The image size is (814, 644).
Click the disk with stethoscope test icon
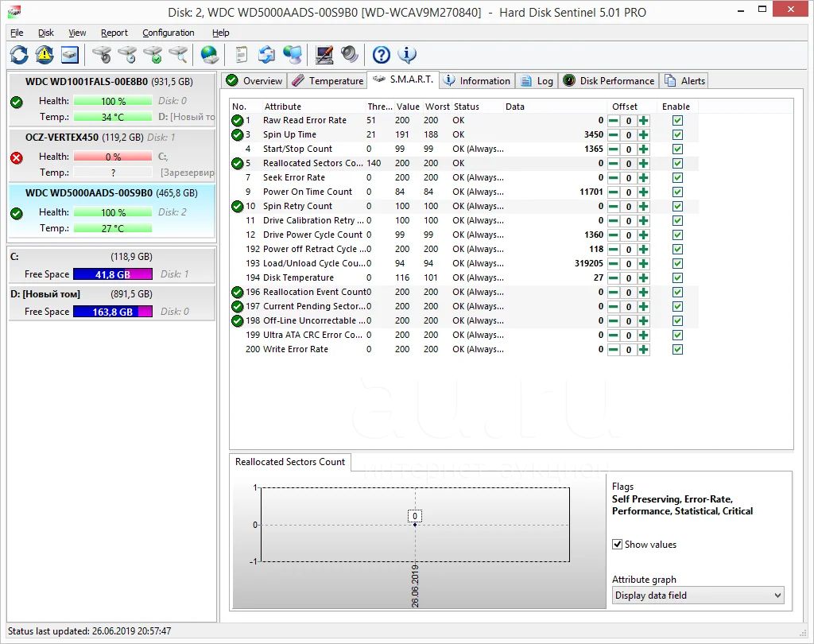point(102,55)
